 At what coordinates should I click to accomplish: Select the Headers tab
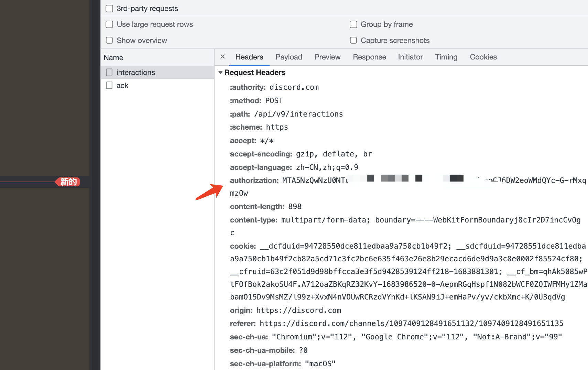tap(249, 57)
